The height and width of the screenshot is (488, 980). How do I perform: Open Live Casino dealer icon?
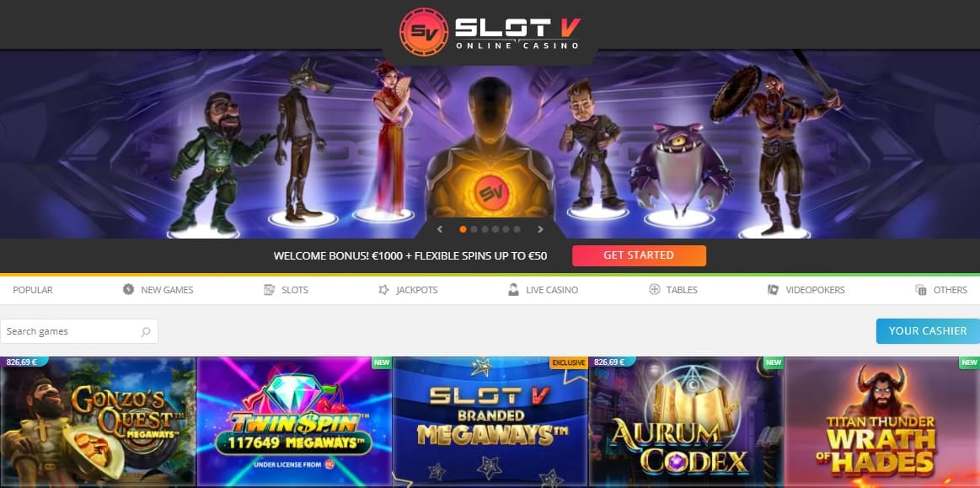coord(514,290)
